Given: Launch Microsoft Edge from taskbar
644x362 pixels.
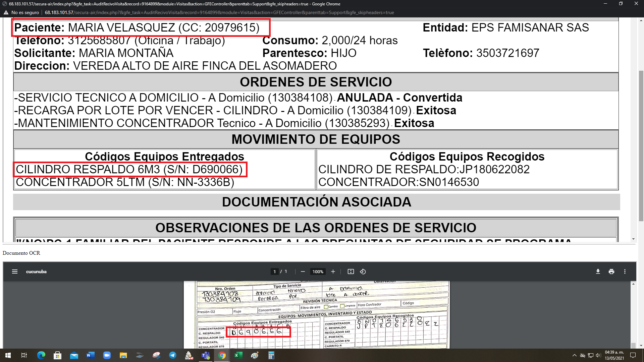Looking at the screenshot, I should click(x=41, y=355).
